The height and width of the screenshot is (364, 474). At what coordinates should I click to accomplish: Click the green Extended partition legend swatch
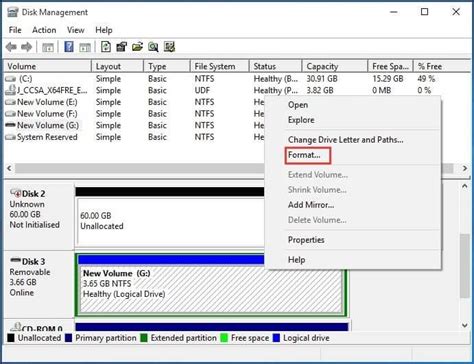pos(144,338)
